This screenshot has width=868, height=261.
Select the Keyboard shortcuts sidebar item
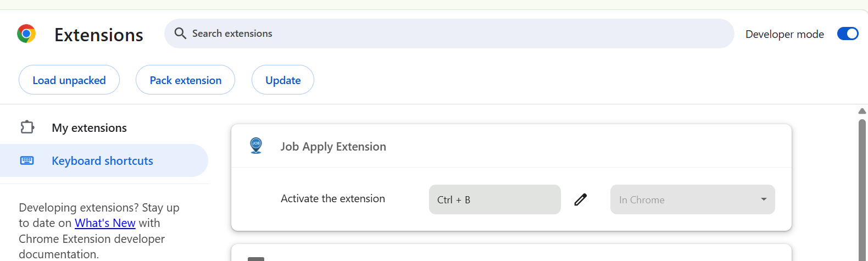click(x=102, y=161)
